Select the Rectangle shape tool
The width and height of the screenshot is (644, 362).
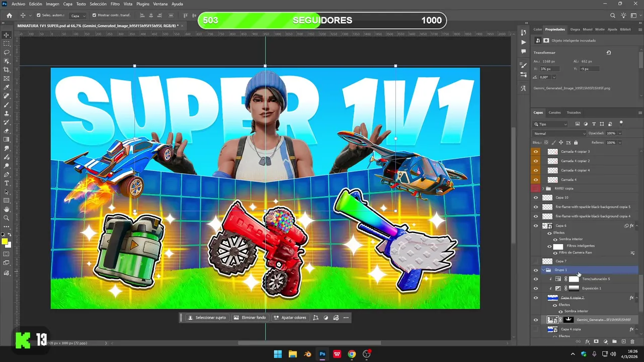(7, 201)
